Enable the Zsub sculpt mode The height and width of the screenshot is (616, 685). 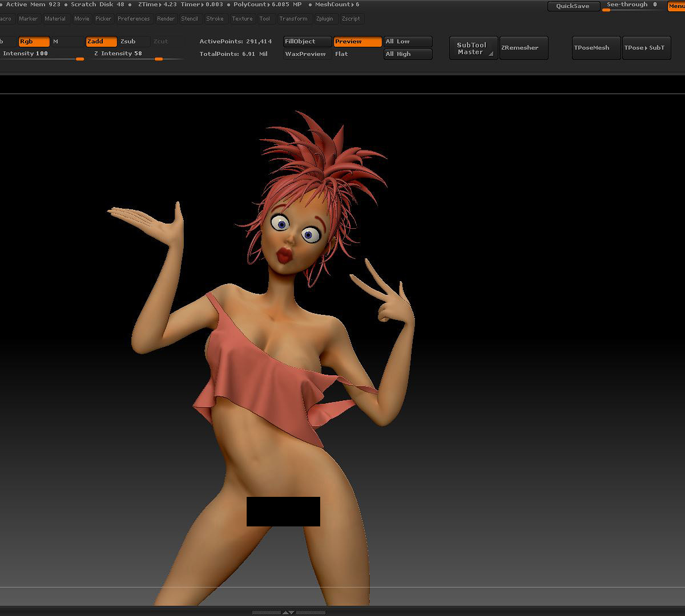(134, 42)
